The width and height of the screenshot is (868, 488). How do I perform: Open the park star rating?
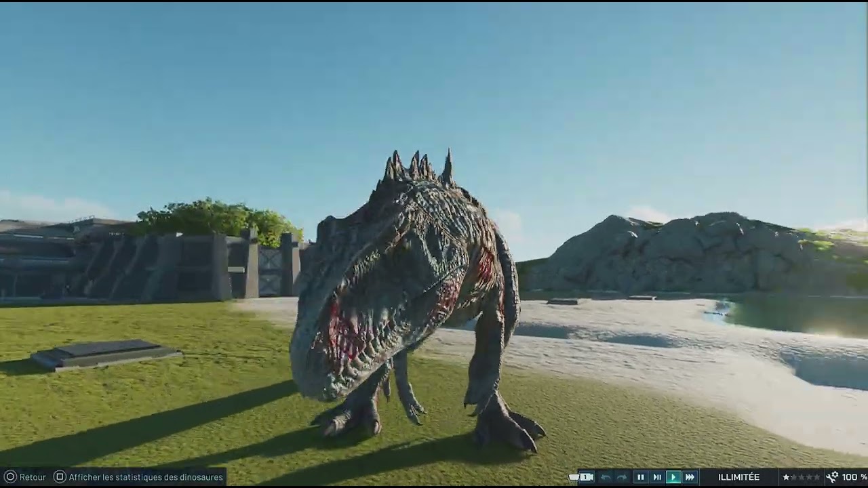(802, 477)
